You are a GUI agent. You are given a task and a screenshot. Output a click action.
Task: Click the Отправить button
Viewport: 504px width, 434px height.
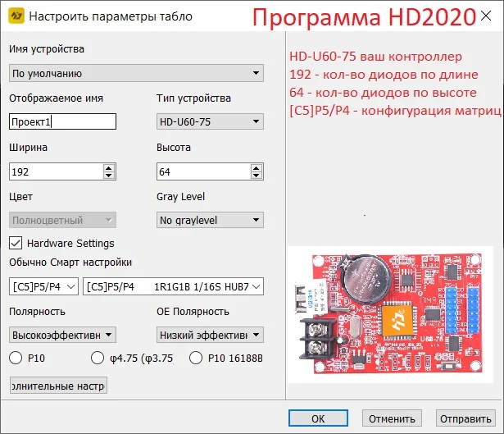click(x=465, y=418)
